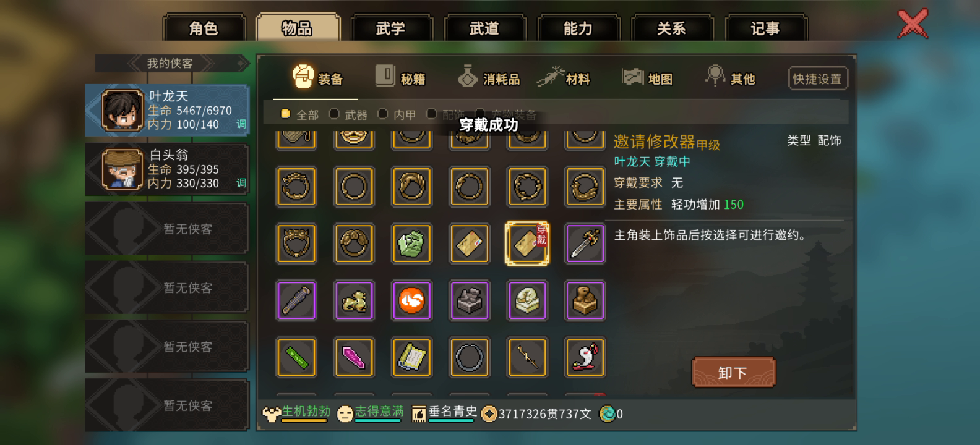This screenshot has width=980, height=445.
Task: Select 白头翁 character card
Action: click(x=167, y=169)
